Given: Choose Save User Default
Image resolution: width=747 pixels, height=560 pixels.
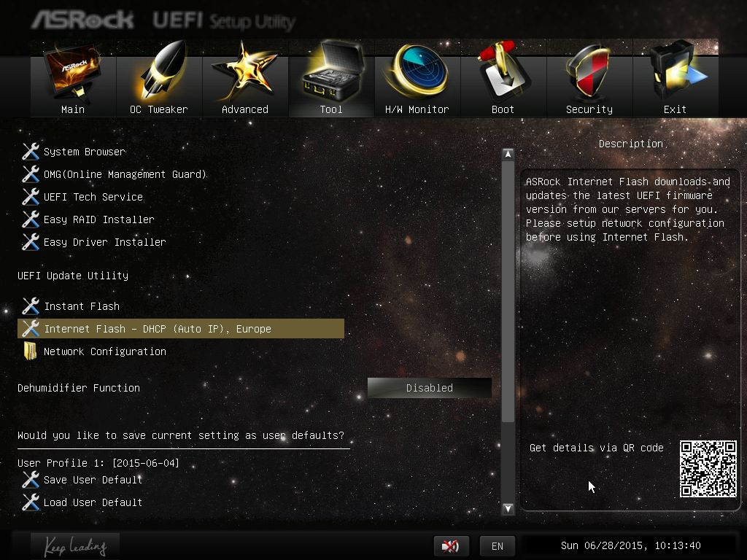Looking at the screenshot, I should click(93, 480).
